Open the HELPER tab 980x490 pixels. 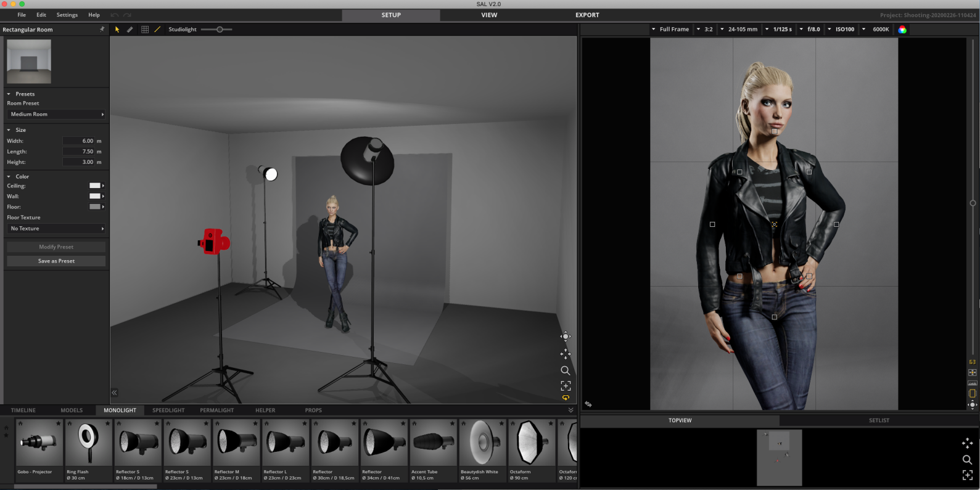tap(265, 410)
